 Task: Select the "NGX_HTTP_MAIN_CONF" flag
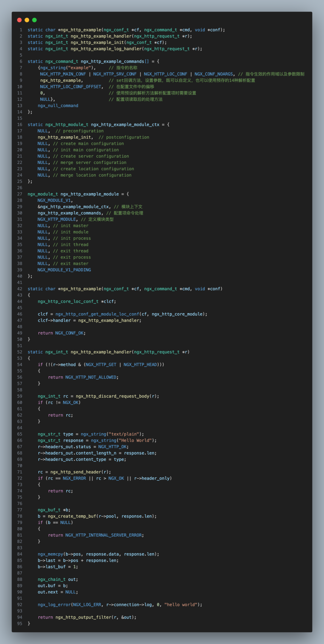63,74
